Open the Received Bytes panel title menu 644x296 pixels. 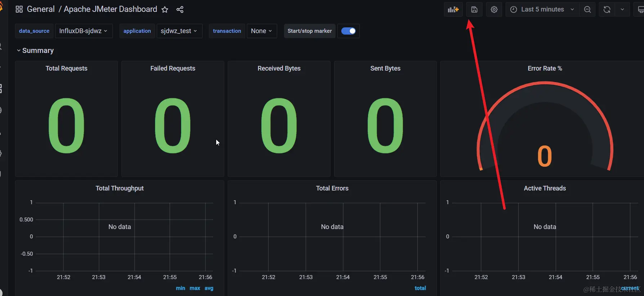tap(279, 68)
